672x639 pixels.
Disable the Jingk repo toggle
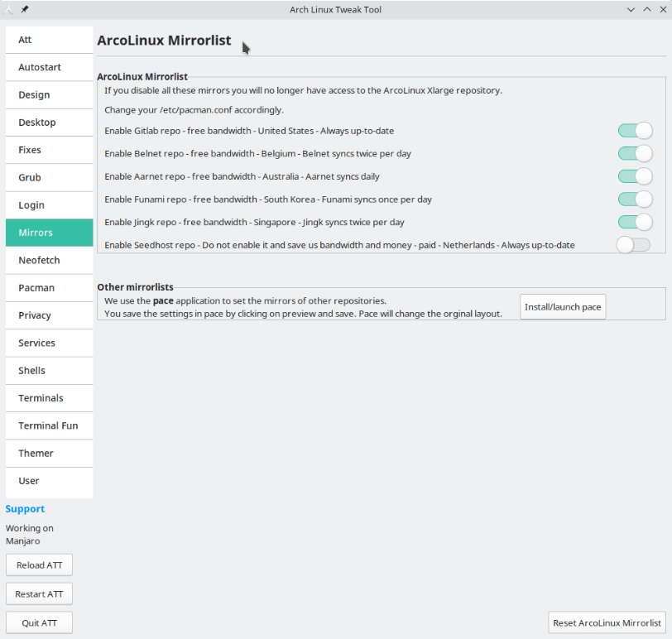click(x=635, y=222)
